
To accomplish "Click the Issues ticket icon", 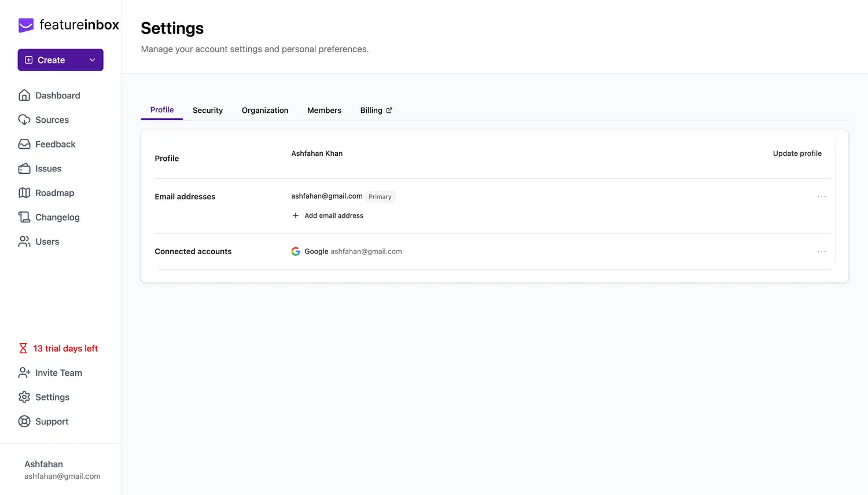I will [x=24, y=168].
